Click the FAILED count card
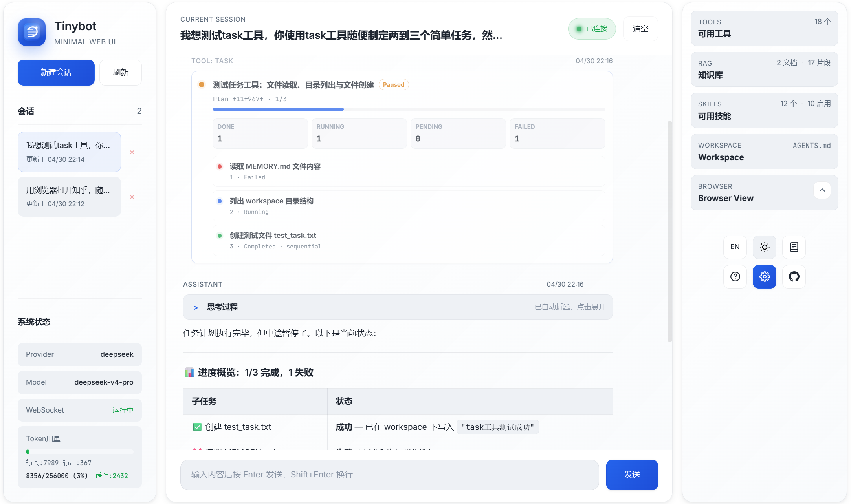The width and height of the screenshot is (851, 504). [557, 133]
